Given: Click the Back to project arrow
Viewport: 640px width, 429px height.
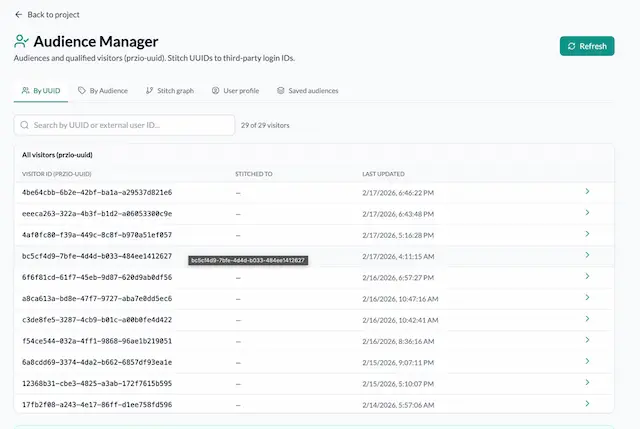Looking at the screenshot, I should click(x=19, y=15).
